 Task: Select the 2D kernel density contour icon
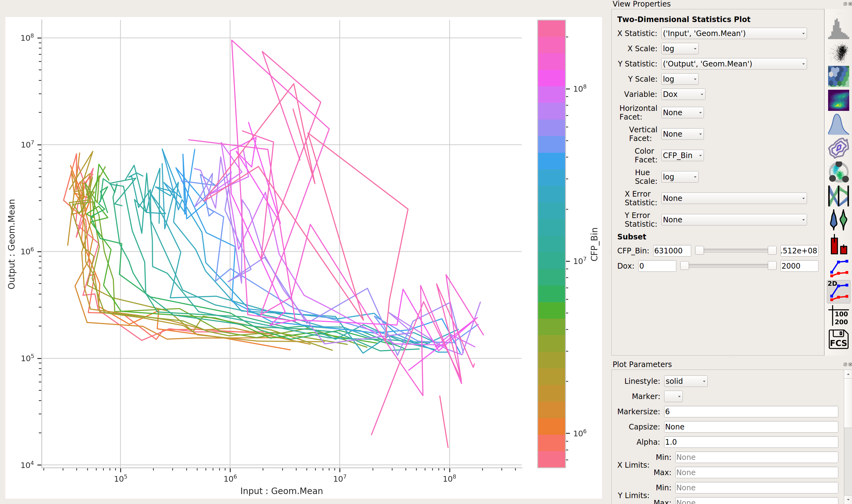[x=838, y=148]
